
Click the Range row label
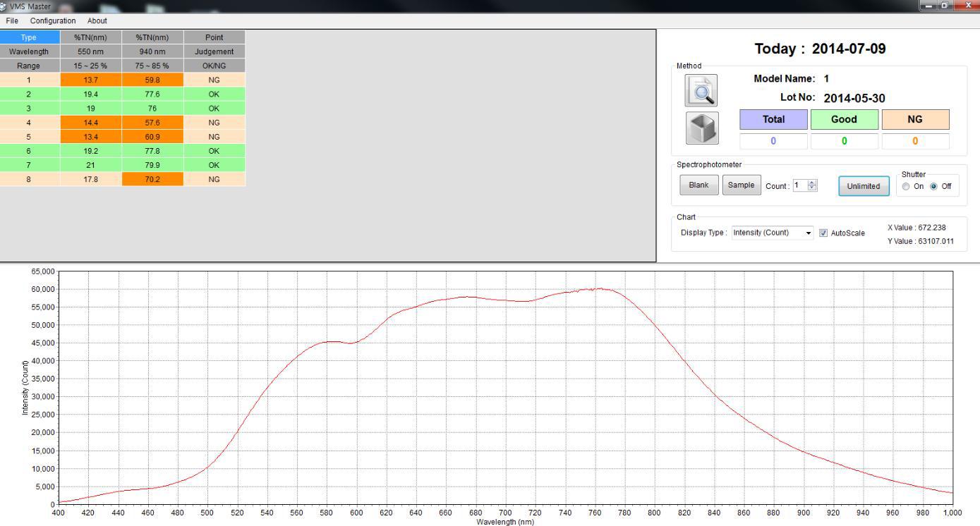pyautogui.click(x=29, y=66)
